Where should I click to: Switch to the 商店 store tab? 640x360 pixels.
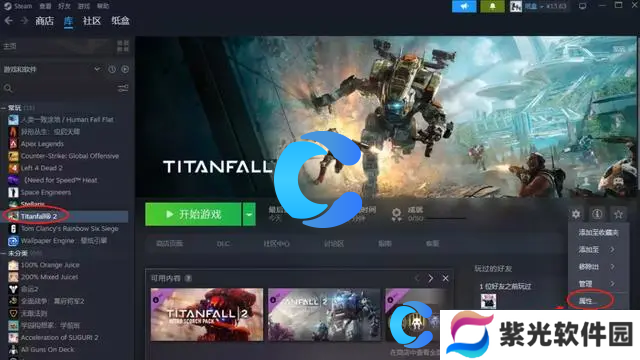click(44, 21)
